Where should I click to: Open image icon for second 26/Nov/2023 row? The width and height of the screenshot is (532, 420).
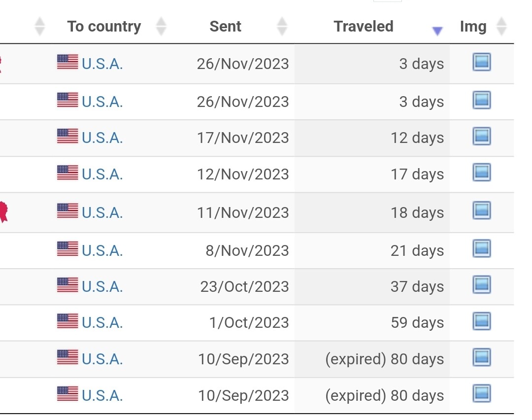[x=481, y=100]
